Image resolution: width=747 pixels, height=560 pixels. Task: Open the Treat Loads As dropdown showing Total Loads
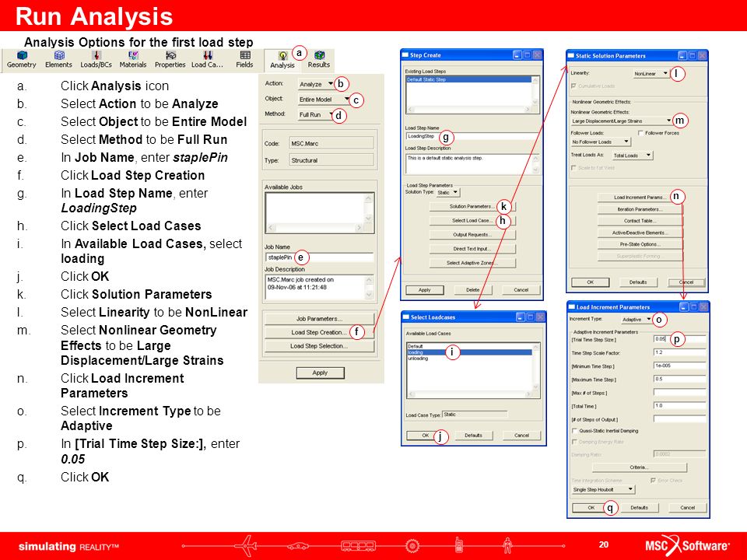click(633, 156)
